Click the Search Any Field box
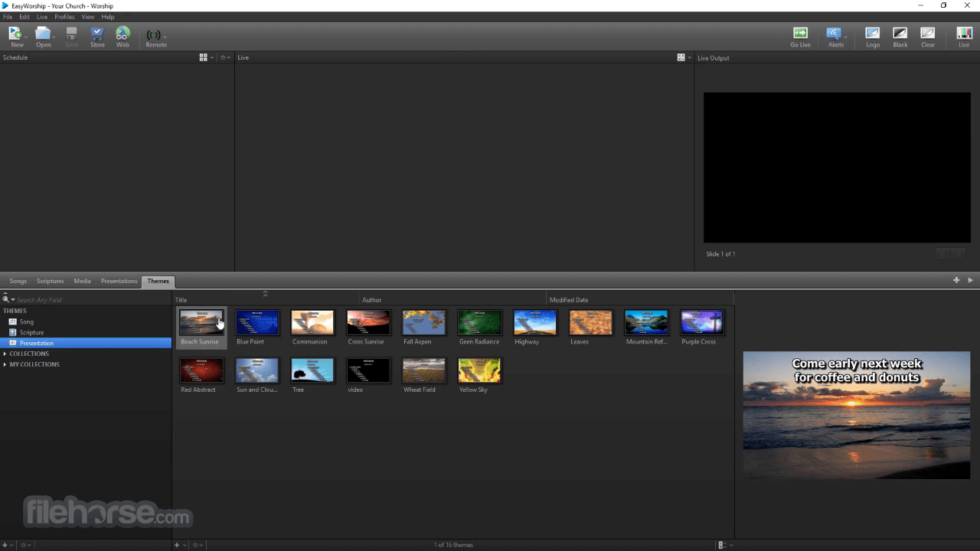The image size is (980, 551). [x=92, y=300]
